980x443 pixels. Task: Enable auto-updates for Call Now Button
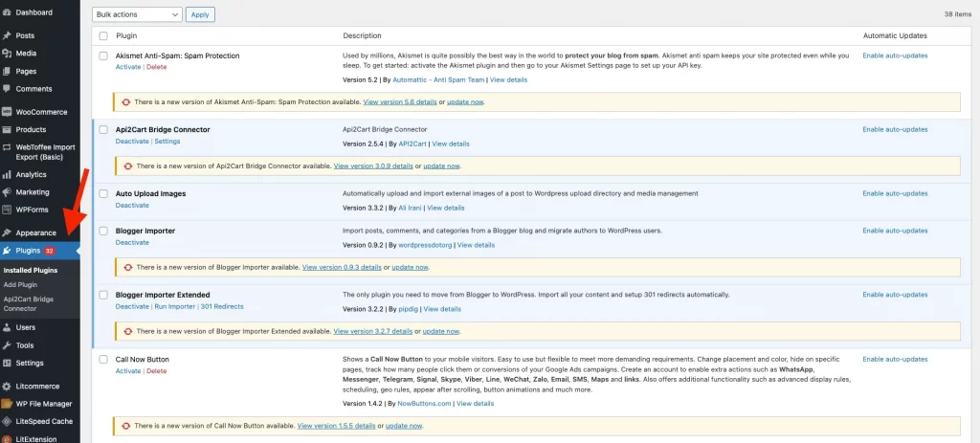point(895,359)
